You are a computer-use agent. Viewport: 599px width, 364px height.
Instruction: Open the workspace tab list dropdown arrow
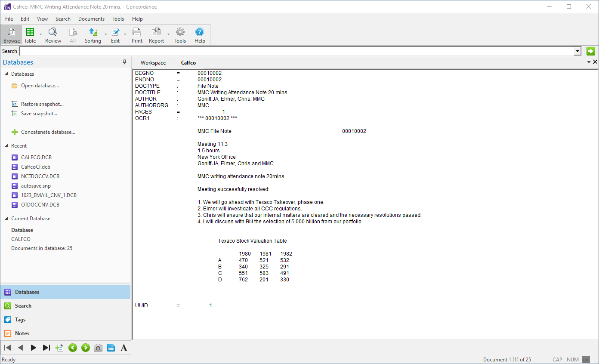[x=589, y=62]
